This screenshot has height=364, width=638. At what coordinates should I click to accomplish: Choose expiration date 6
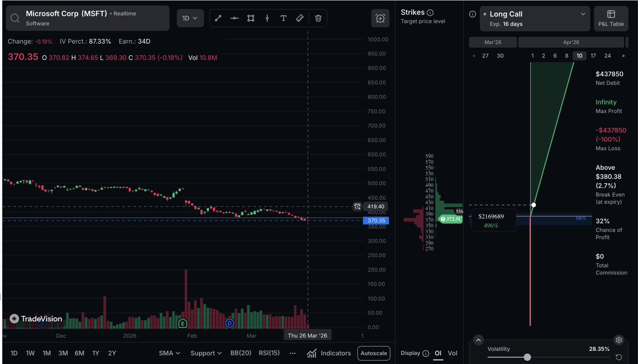(x=555, y=56)
